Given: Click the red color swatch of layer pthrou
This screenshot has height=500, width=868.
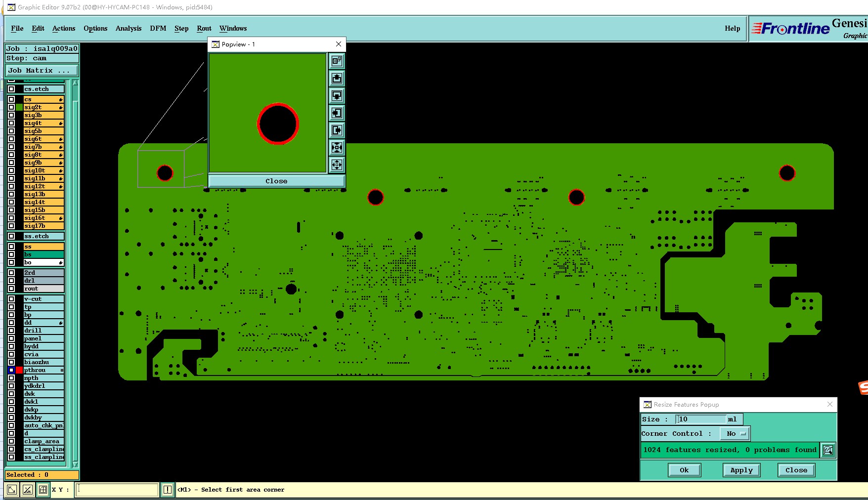Looking at the screenshot, I should point(19,370).
